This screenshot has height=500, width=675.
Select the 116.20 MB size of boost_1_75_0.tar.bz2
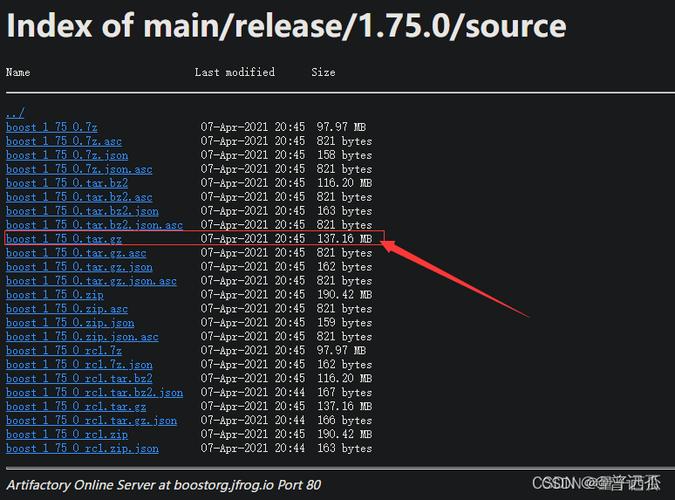click(x=344, y=183)
